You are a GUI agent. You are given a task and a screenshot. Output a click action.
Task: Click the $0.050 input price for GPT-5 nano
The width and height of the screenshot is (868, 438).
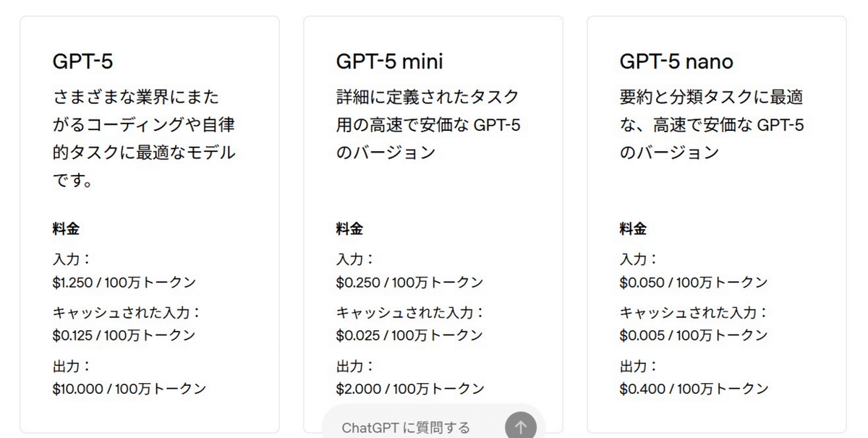click(689, 282)
